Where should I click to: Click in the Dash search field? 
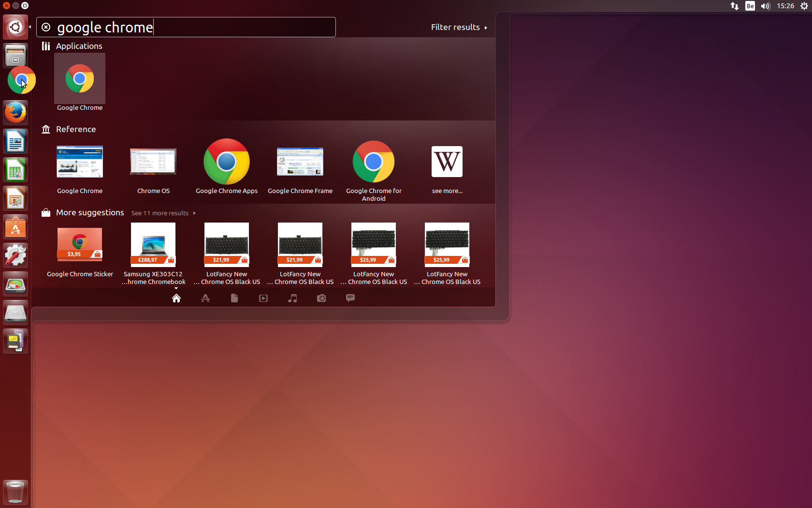point(186,27)
